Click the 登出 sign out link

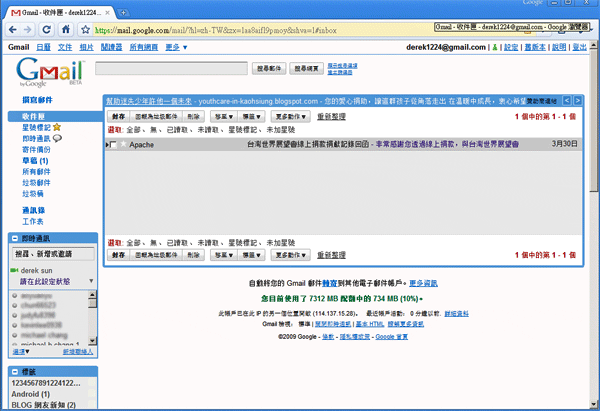coord(580,47)
